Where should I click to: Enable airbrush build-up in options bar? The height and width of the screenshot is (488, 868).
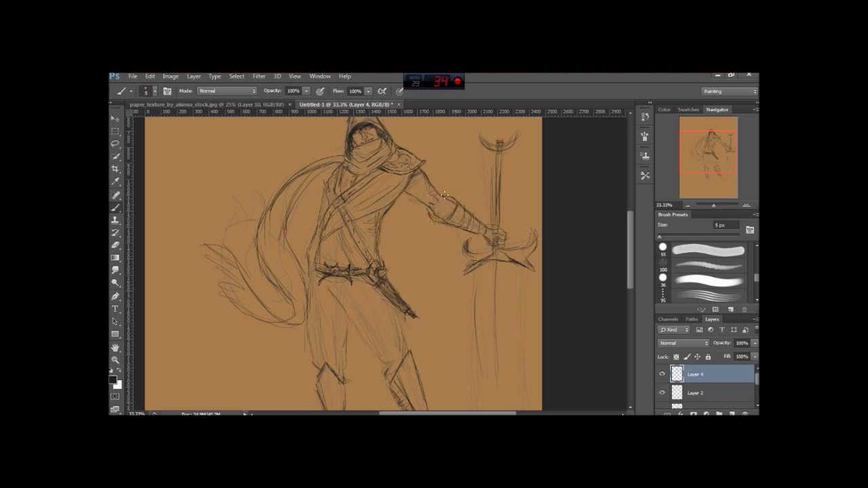click(x=383, y=91)
